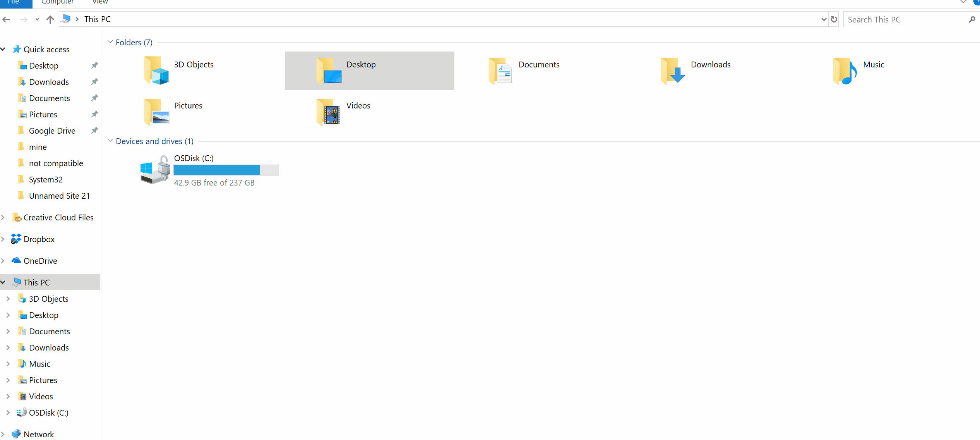Click the search magnifier icon
This screenshot has height=440, width=980.
(972, 19)
